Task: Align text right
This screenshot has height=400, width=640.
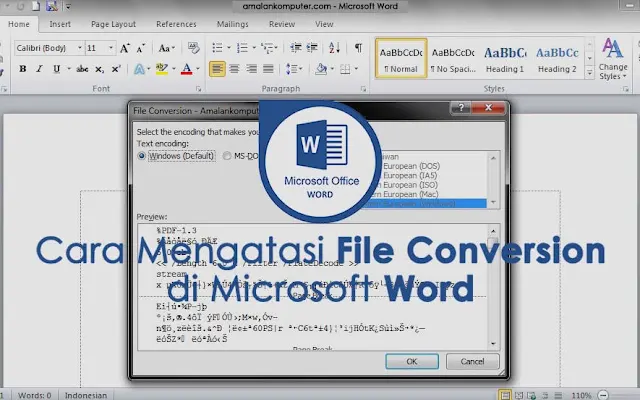Action: pos(251,69)
